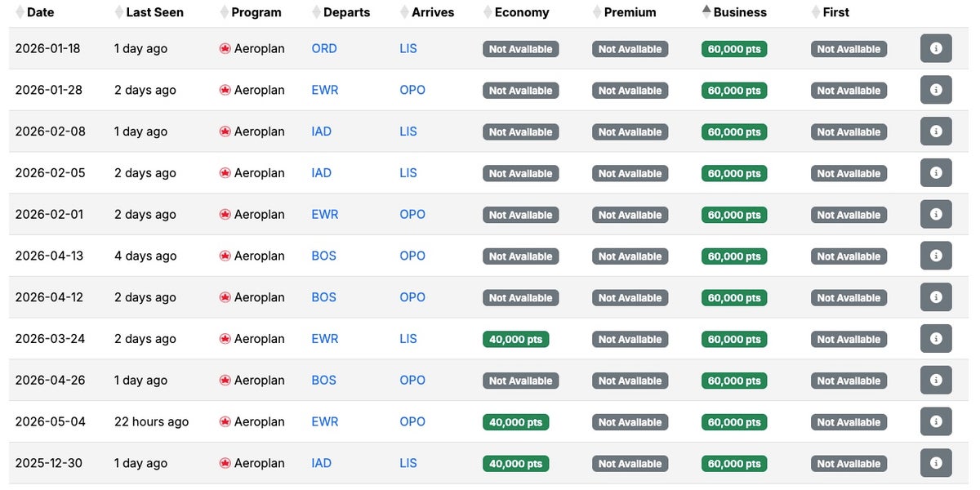Show info for 2026-04-26 BOS row
The image size is (980, 490).
(936, 380)
